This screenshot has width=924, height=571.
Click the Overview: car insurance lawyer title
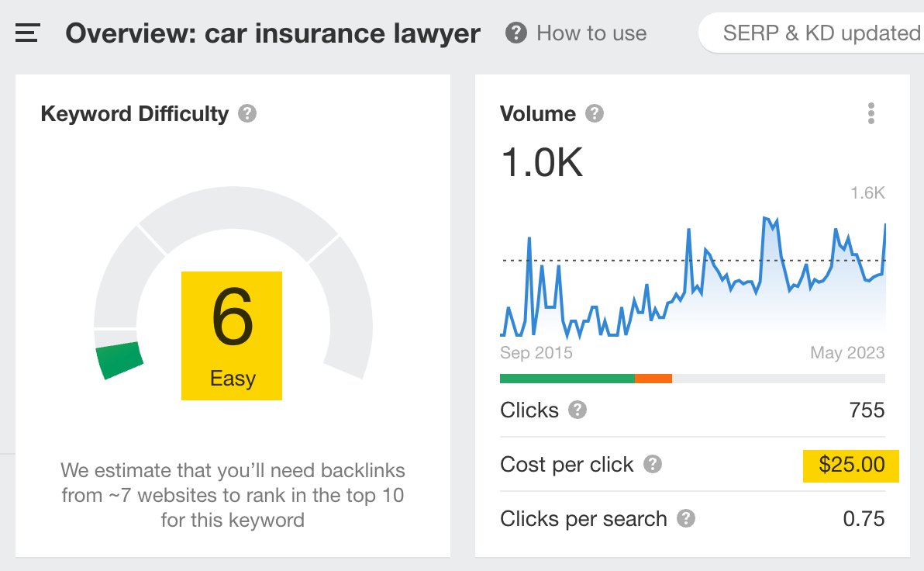tap(273, 33)
